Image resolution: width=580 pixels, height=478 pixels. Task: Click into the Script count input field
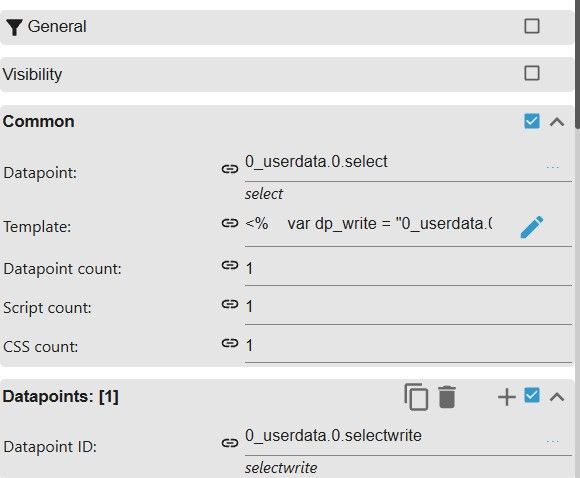[x=408, y=307]
